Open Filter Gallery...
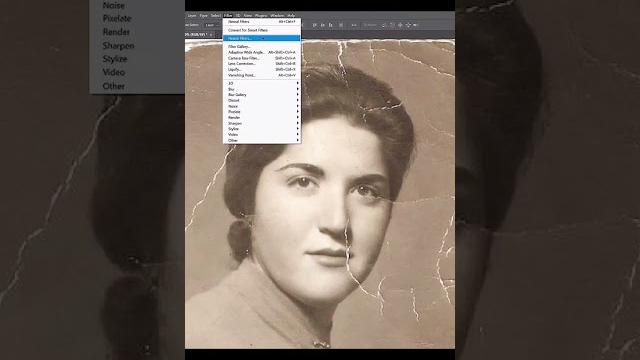Image resolution: width=640 pixels, height=360 pixels. click(262, 47)
